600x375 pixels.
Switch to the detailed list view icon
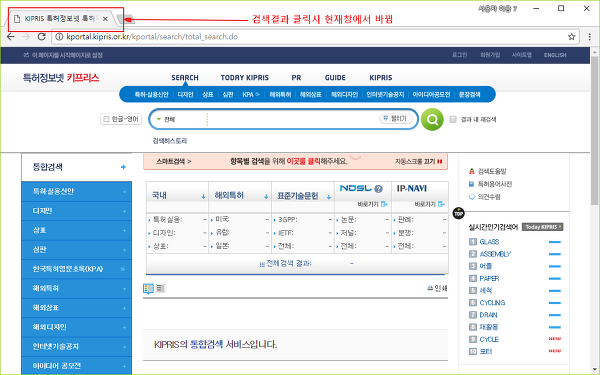point(148,288)
